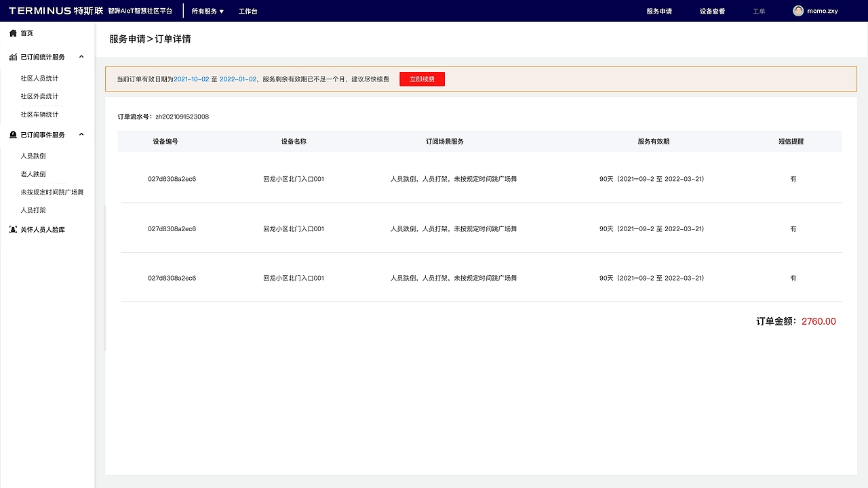The height and width of the screenshot is (488, 868).
Task: Open 人员跌倒 event service
Action: point(33,156)
